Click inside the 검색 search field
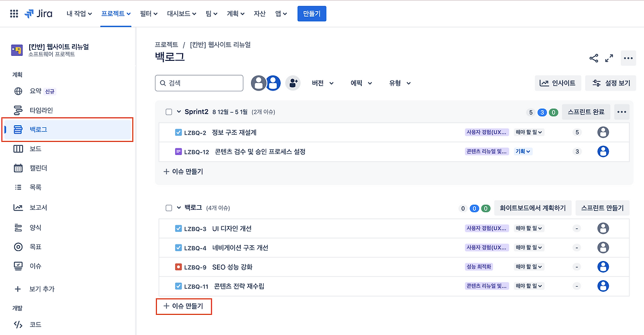Viewport: 644px width, 335px height. tap(199, 82)
